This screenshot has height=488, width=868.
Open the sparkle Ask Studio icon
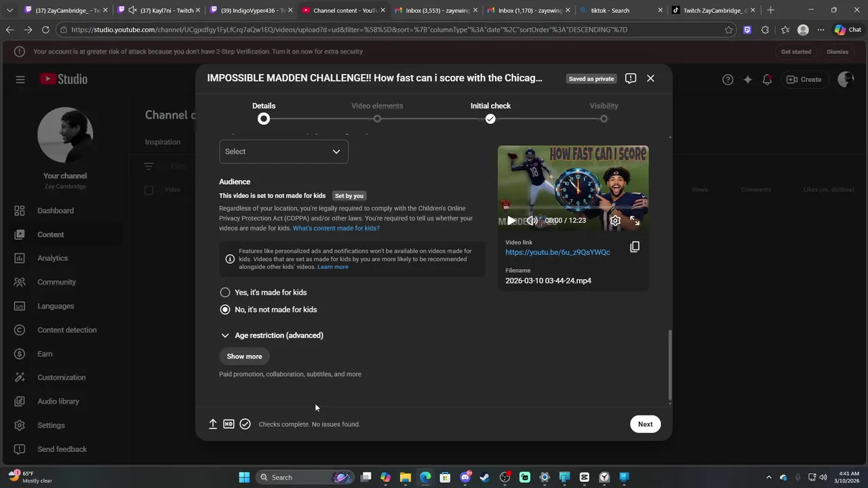[x=747, y=79]
